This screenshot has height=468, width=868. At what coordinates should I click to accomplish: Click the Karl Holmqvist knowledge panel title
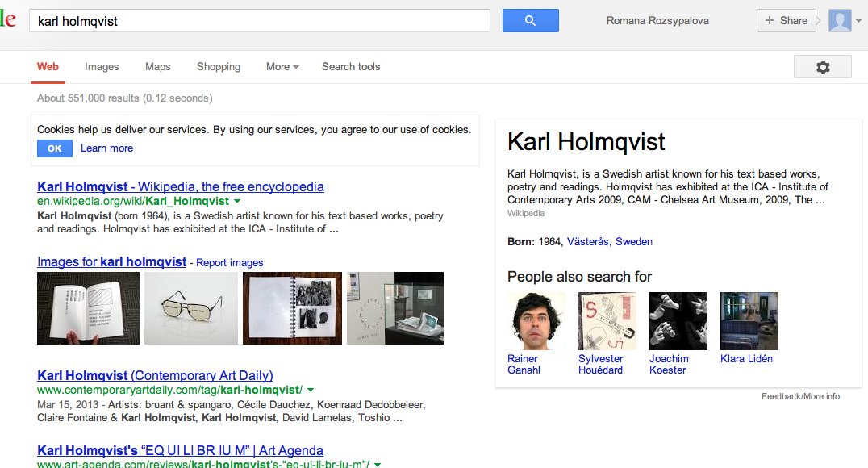(586, 142)
